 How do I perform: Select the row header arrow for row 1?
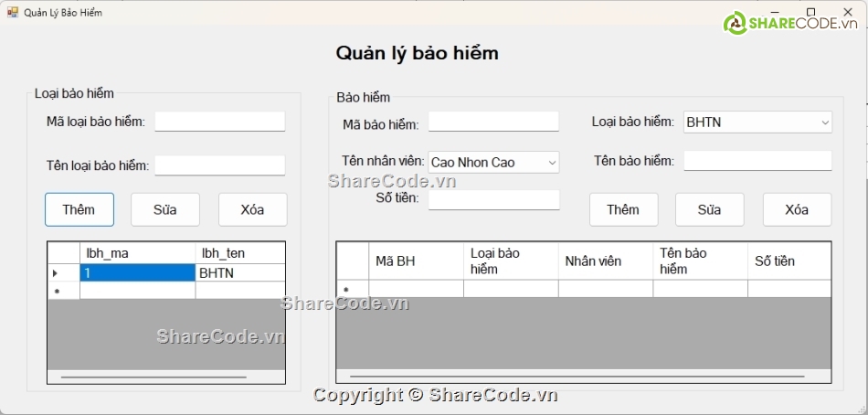tap(64, 273)
